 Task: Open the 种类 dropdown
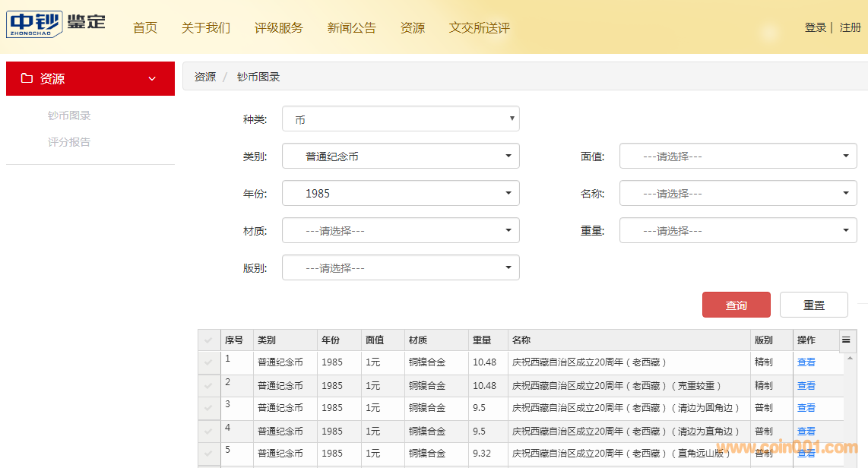tap(401, 119)
